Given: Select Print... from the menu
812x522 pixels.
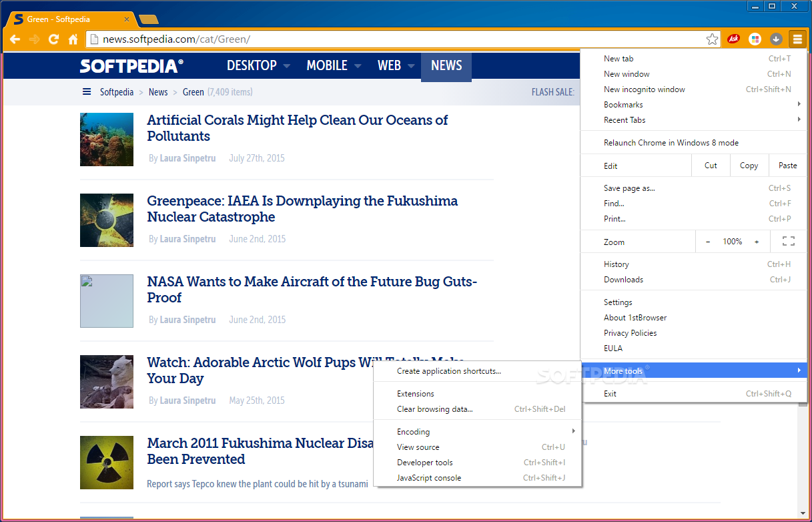Looking at the screenshot, I should 694,219.
